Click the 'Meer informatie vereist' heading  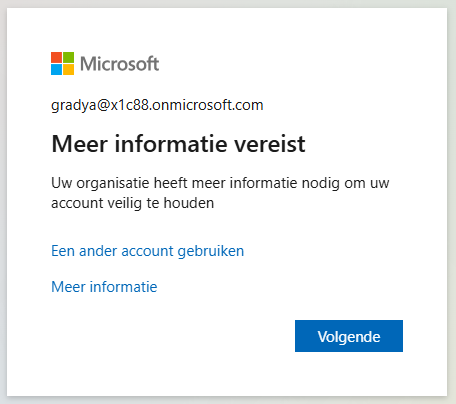(x=178, y=144)
